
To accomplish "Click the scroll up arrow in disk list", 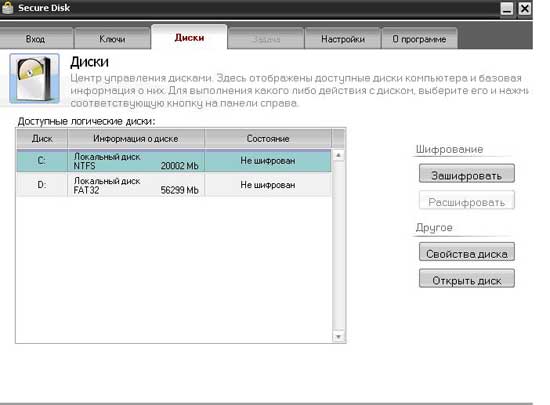I will (338, 155).
